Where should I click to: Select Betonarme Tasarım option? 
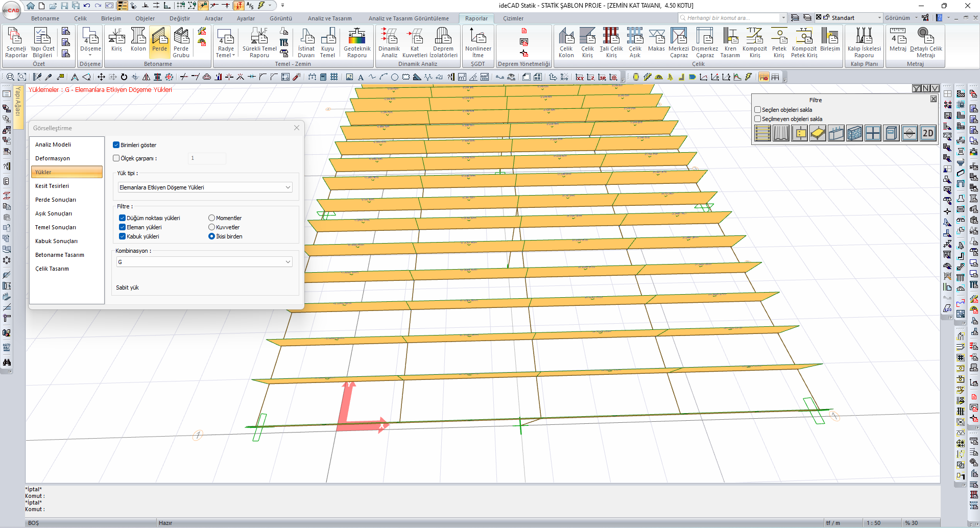tap(67, 255)
